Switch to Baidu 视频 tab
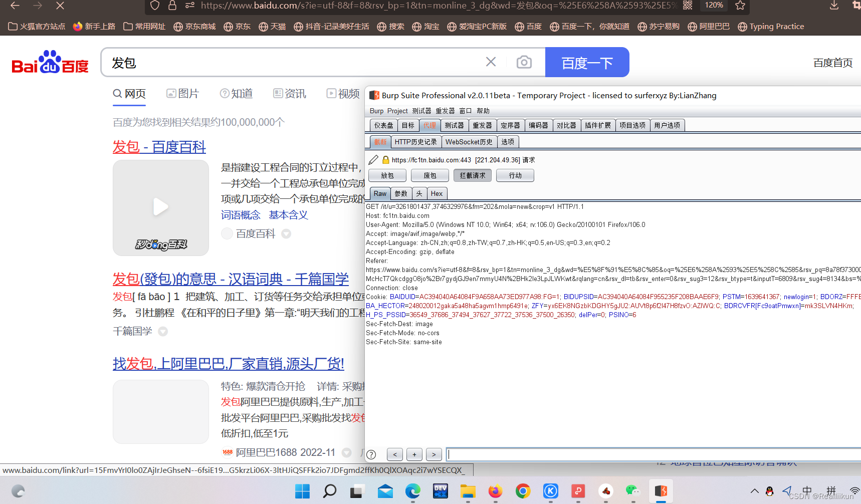 [343, 94]
